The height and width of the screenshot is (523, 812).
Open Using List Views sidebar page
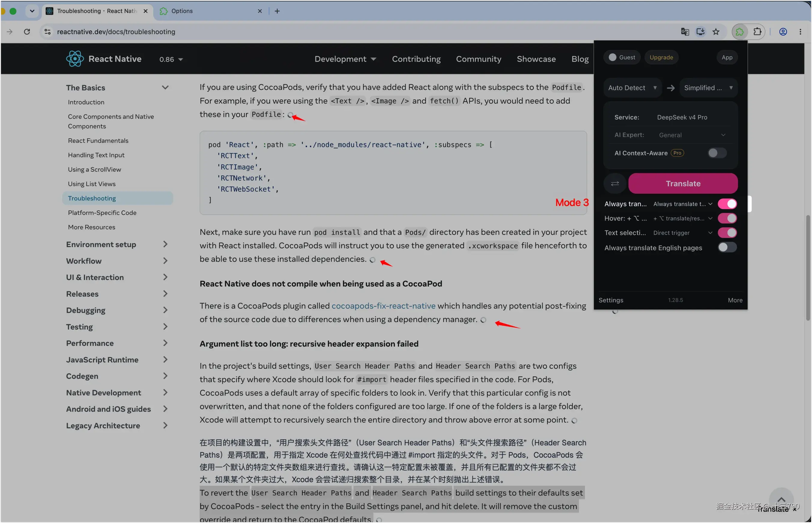pos(92,184)
